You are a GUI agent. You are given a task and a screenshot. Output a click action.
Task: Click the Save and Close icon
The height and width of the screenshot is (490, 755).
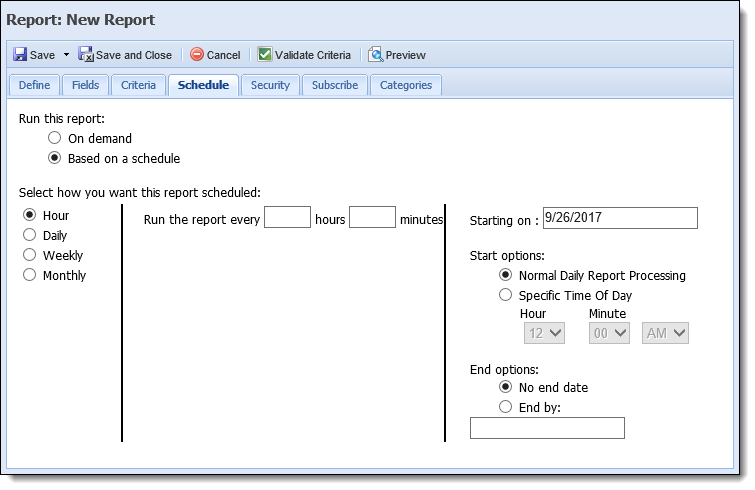tap(86, 54)
